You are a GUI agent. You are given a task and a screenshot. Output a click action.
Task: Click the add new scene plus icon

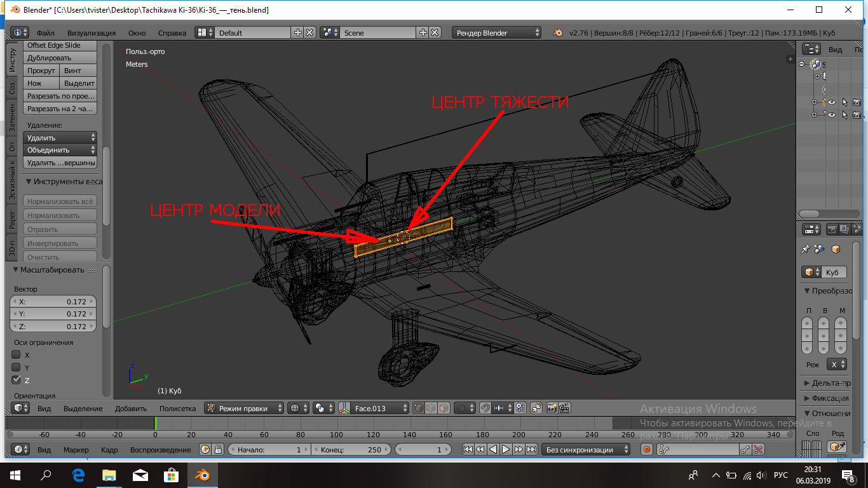[x=424, y=32]
